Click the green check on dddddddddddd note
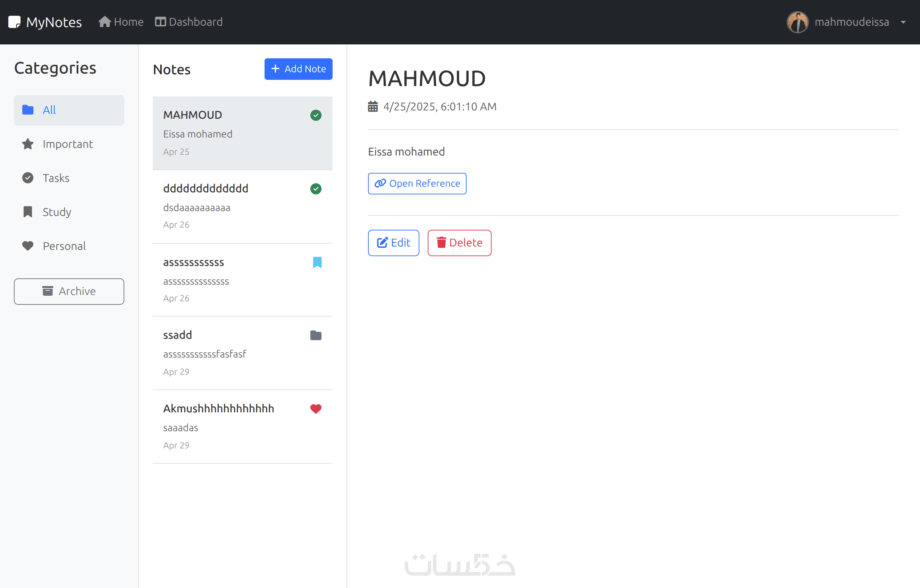 pyautogui.click(x=316, y=188)
